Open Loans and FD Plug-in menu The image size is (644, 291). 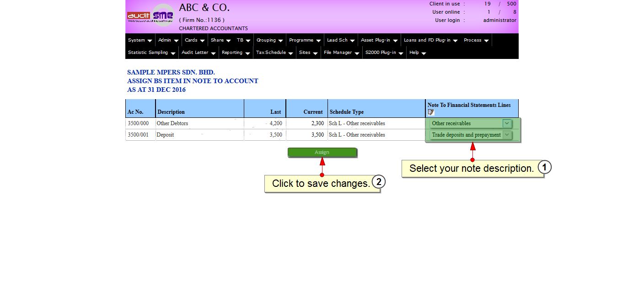click(430, 40)
